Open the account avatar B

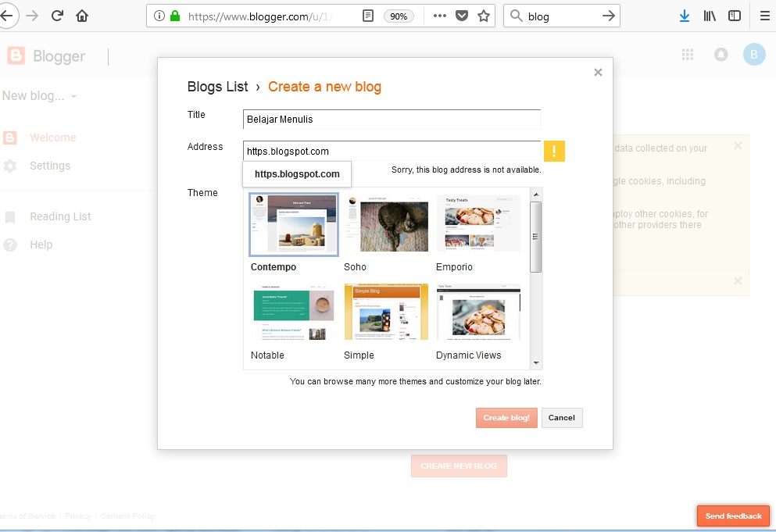(754, 55)
